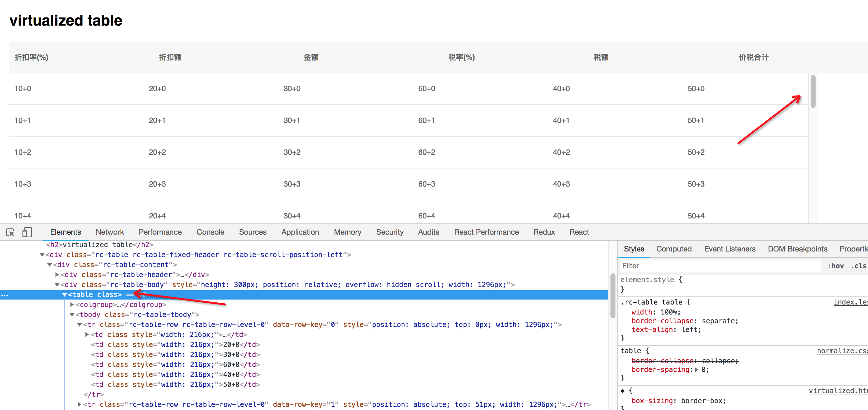Toggle the :hov element state button
Viewport: 868px width, 410px height.
(x=836, y=266)
